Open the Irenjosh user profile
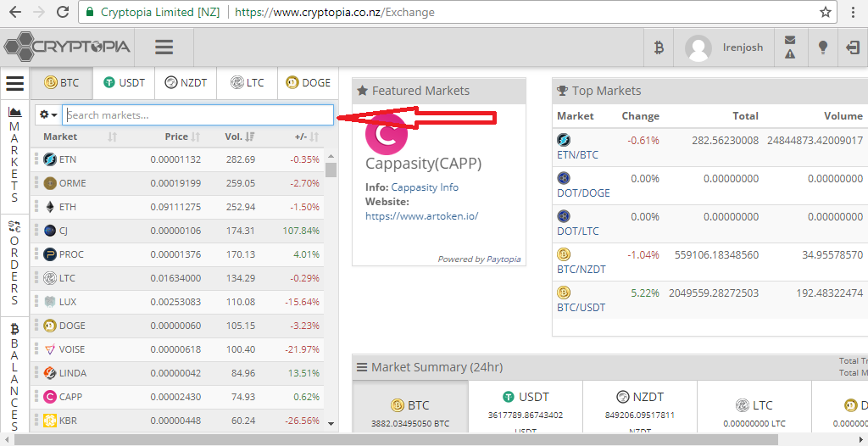The width and height of the screenshot is (868, 446). 724,47
